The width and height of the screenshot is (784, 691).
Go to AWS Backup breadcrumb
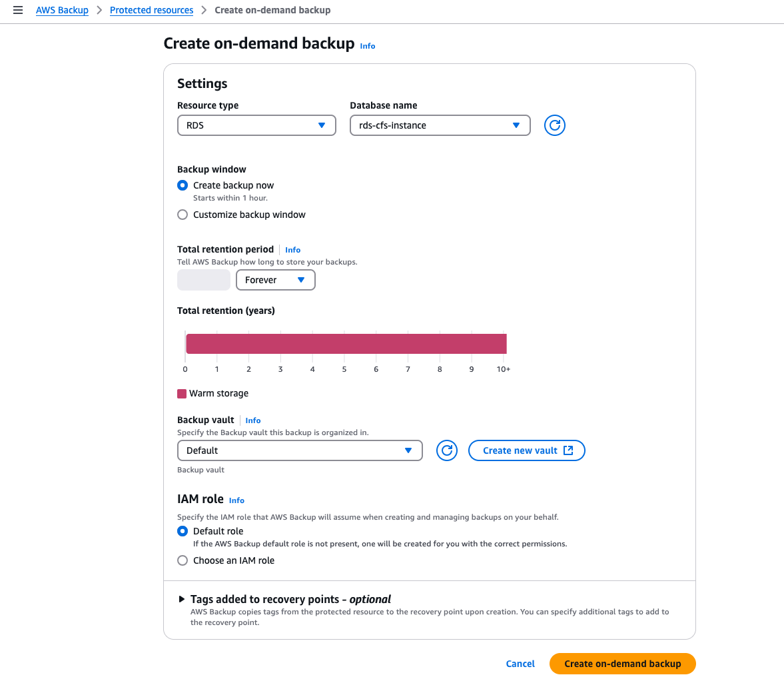pos(62,10)
